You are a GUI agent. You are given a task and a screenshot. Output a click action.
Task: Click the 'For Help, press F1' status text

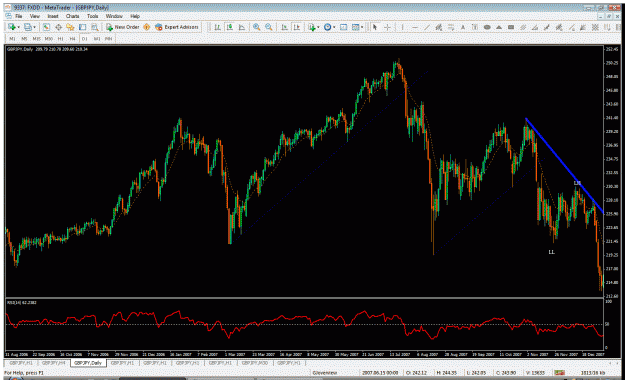24,373
